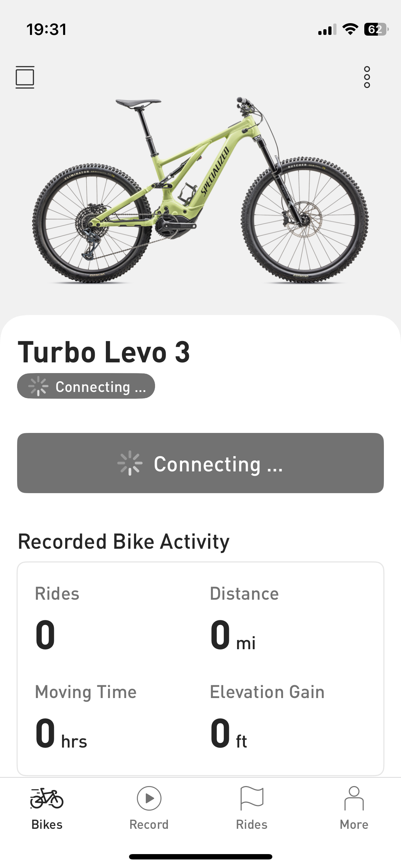Tap the More person icon
Screen dimensions: 401x868
pos(354,798)
